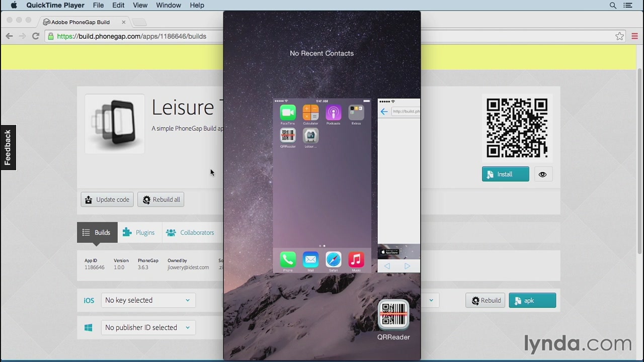Open a new browser tab

point(139,22)
